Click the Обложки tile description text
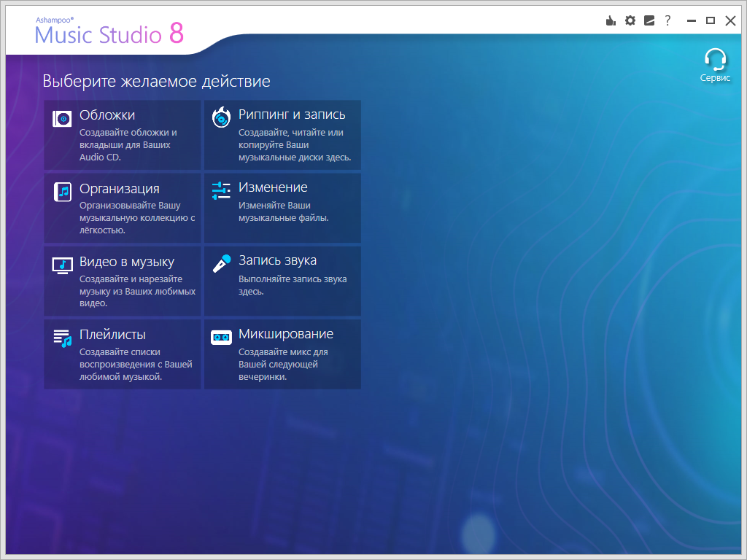The image size is (747, 560). [x=128, y=144]
